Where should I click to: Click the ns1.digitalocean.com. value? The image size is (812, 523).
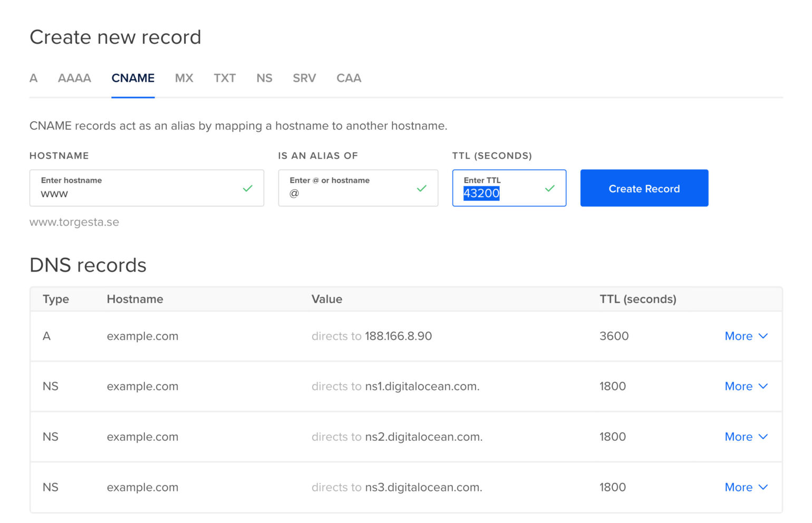coord(422,386)
